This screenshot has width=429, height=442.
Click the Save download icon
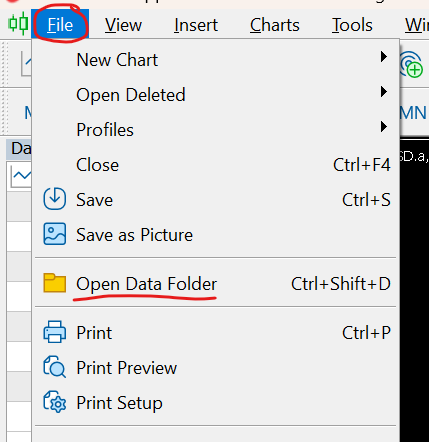click(x=55, y=199)
